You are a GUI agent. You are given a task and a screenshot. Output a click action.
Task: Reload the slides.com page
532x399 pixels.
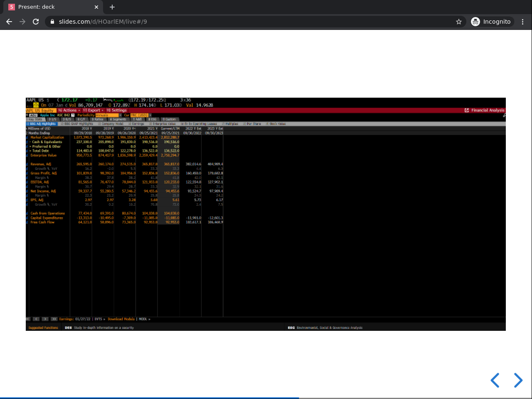36,22
